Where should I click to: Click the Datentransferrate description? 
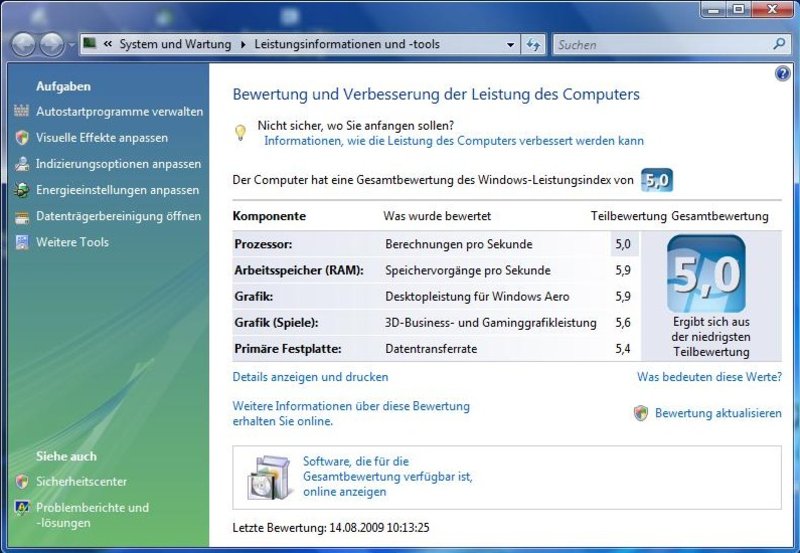pyautogui.click(x=431, y=349)
